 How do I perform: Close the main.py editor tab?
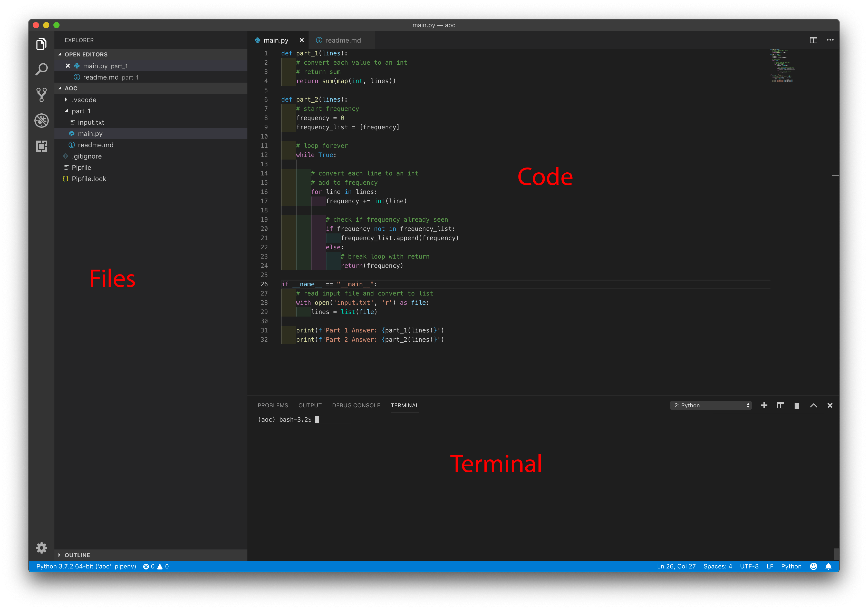point(302,40)
